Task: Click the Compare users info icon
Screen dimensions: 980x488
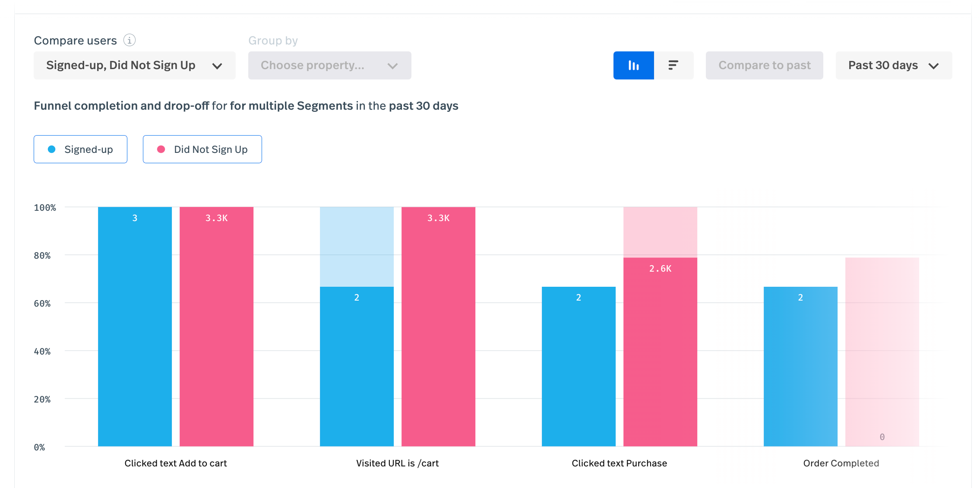Action: click(x=130, y=40)
